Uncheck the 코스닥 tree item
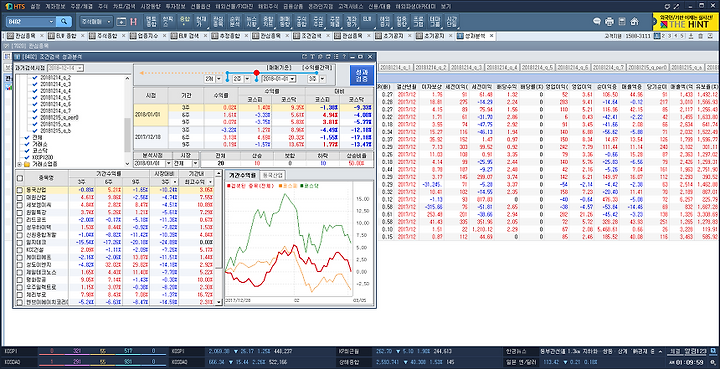This screenshot has width=720, height=369. coord(27,151)
